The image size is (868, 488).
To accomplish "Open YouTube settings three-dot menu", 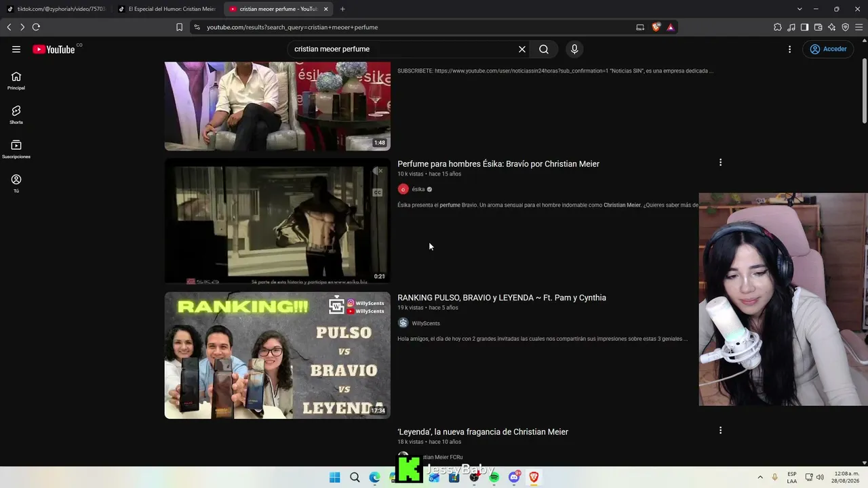I will [789, 49].
